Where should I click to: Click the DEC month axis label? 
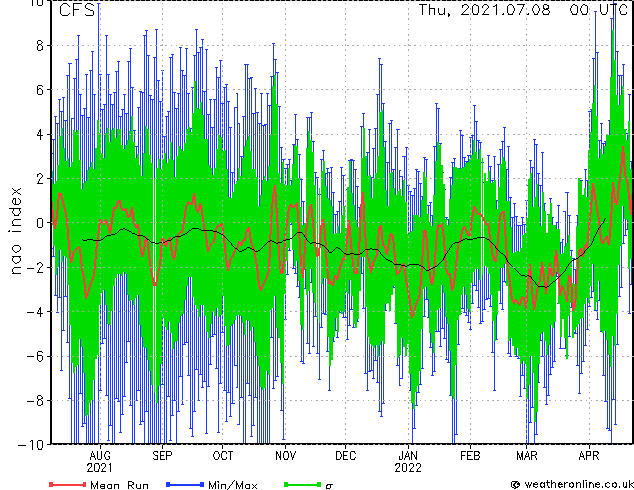(x=346, y=456)
